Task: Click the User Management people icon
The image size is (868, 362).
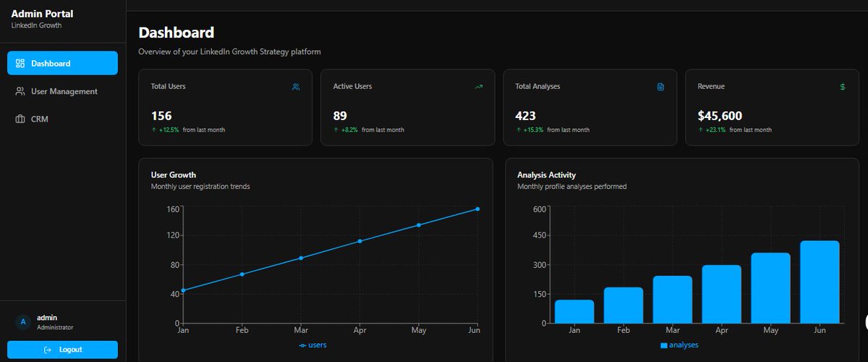Action: click(20, 91)
